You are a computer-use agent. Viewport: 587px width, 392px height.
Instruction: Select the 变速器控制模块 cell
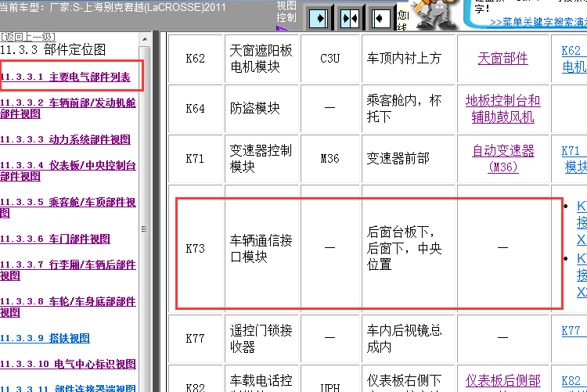tap(261, 158)
